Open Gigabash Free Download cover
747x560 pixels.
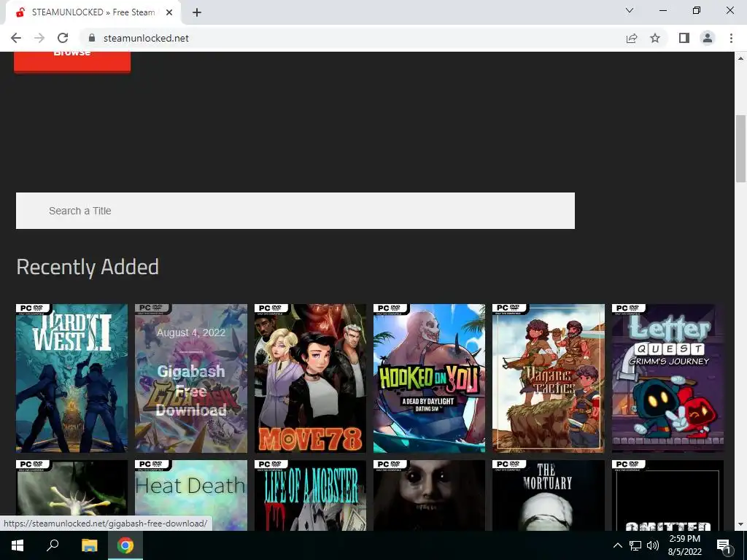tap(191, 378)
